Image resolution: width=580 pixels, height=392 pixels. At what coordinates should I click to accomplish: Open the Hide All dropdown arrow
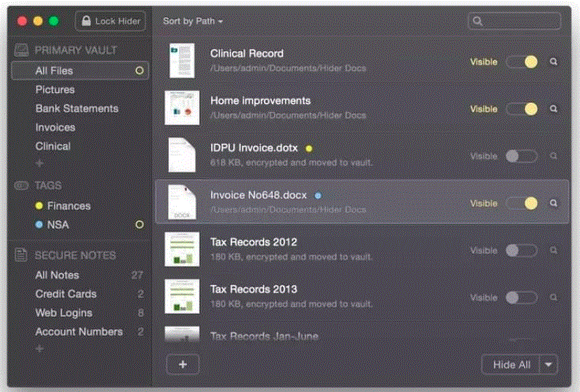(549, 365)
